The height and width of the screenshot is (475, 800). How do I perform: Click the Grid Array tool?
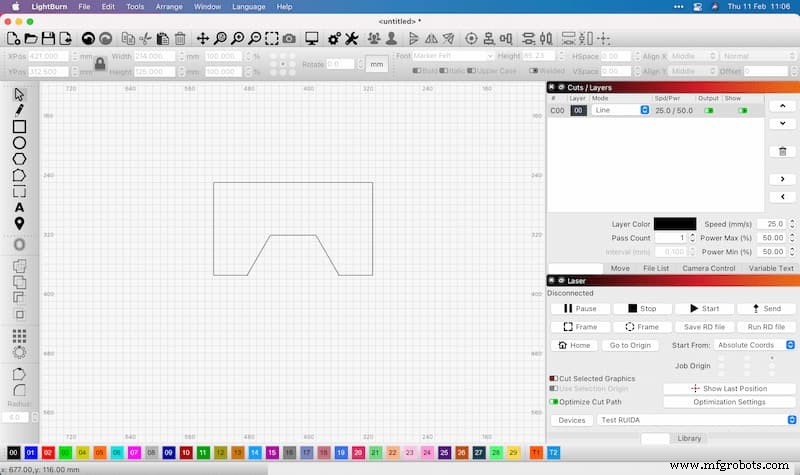[x=19, y=336]
